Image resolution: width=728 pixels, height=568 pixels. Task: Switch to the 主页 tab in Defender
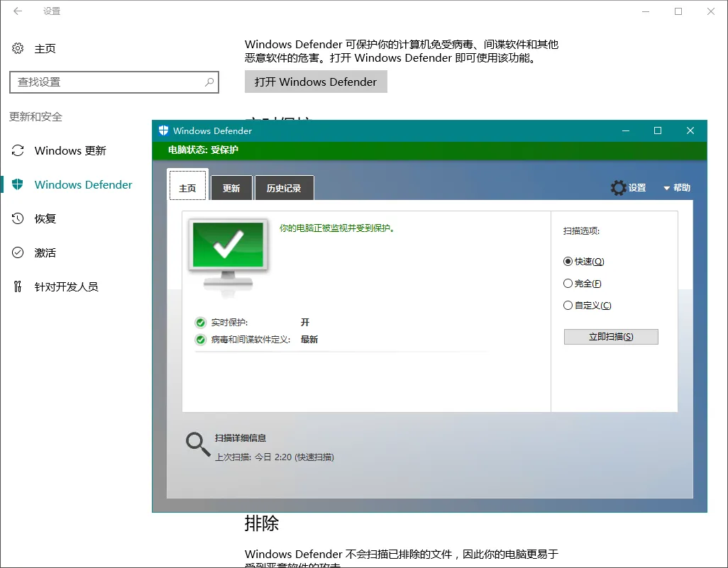[187, 186]
